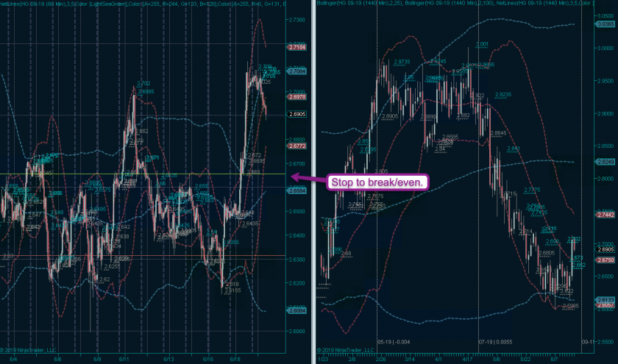The image size is (618, 364).
Task: Click the 2.9235 swing label in right chart
Action: [x=503, y=95]
